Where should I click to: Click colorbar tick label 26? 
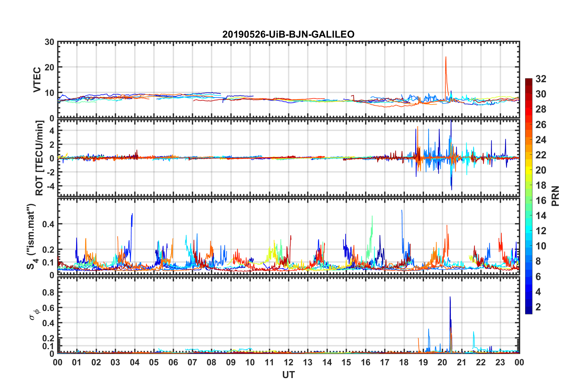coord(541,124)
